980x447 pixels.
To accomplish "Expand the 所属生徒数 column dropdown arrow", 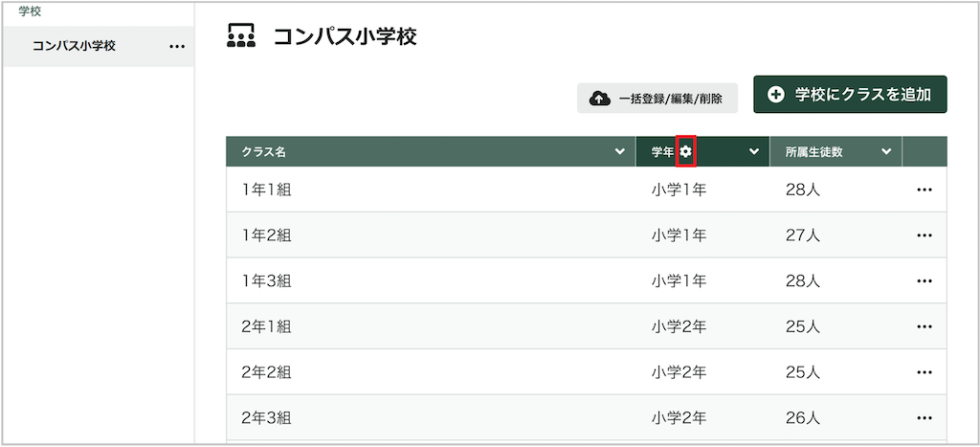I will tap(886, 152).
